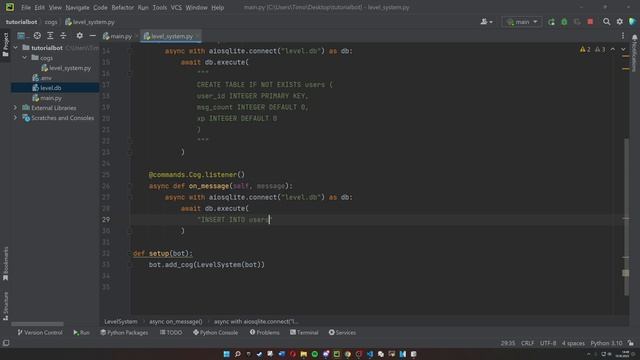Click the red Stop button
This screenshot has height=360, width=640.
pyautogui.click(x=590, y=22)
